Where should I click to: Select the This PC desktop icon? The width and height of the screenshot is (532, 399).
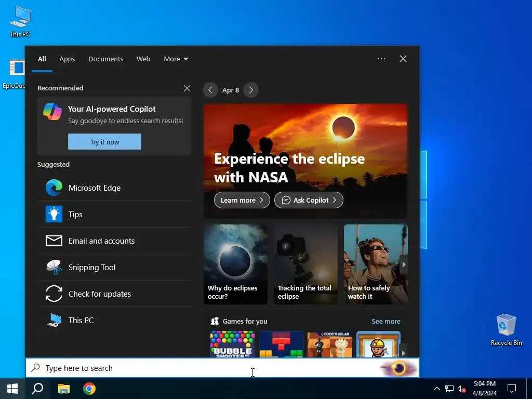click(20, 21)
